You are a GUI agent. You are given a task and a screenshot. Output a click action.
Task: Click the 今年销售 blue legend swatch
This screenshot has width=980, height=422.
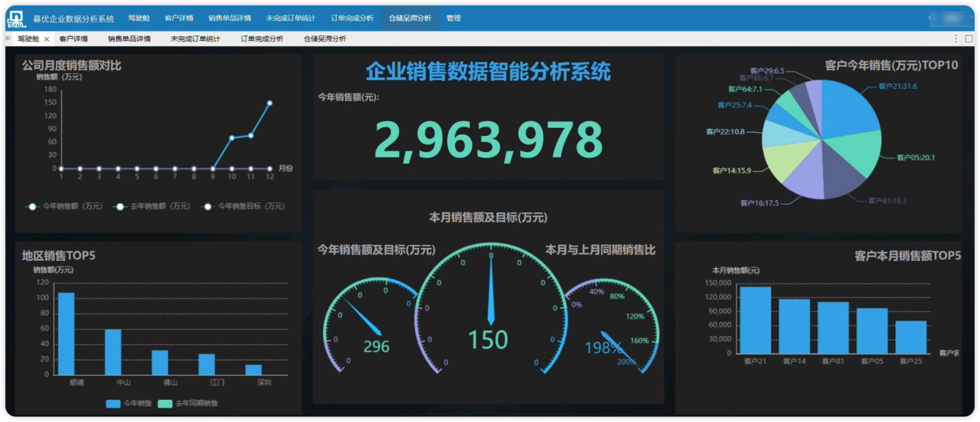113,403
